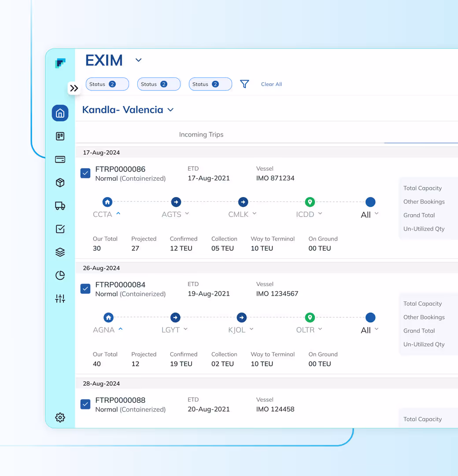458x476 pixels.
Task: Click the funnel filter icon
Action: [244, 84]
